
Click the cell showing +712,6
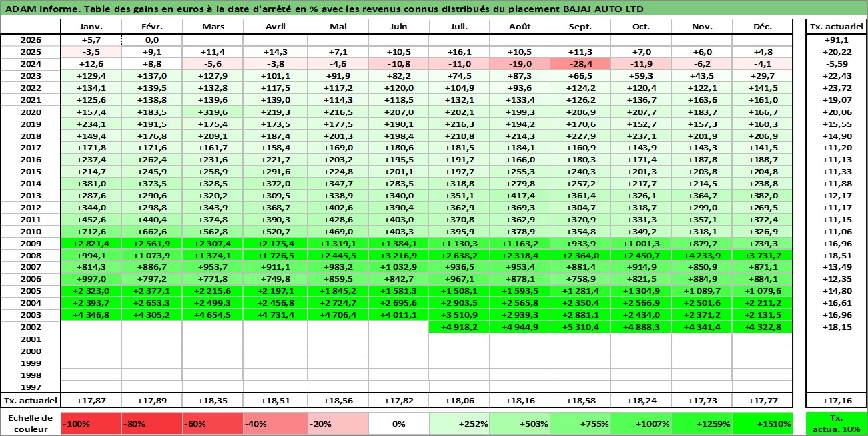(91, 232)
